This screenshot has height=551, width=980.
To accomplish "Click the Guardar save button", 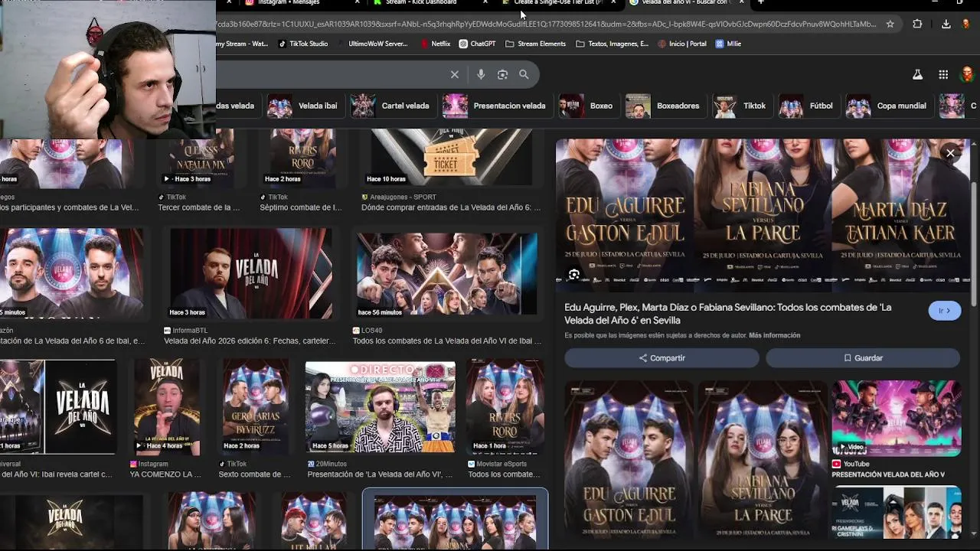I will click(x=863, y=358).
